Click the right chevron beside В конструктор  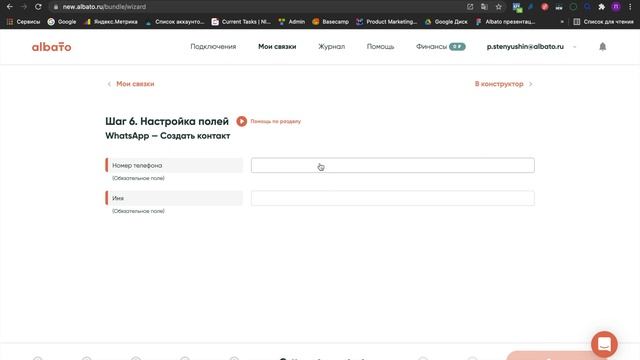(531, 84)
